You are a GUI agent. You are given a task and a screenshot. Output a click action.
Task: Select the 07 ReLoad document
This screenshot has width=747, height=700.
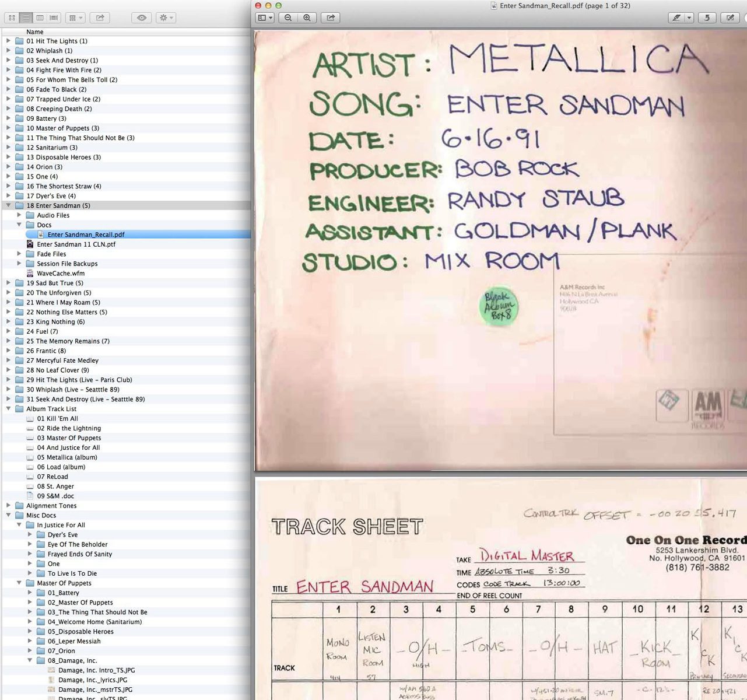[127, 477]
